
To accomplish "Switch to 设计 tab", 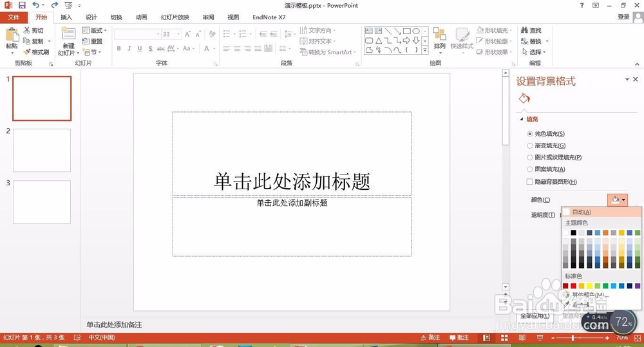I will click(x=91, y=17).
